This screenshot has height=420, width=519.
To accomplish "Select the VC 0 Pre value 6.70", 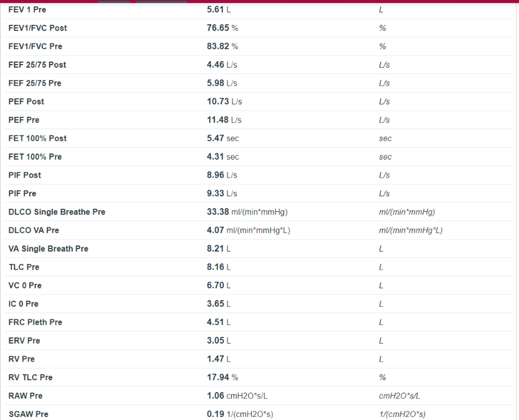I will coord(216,285).
